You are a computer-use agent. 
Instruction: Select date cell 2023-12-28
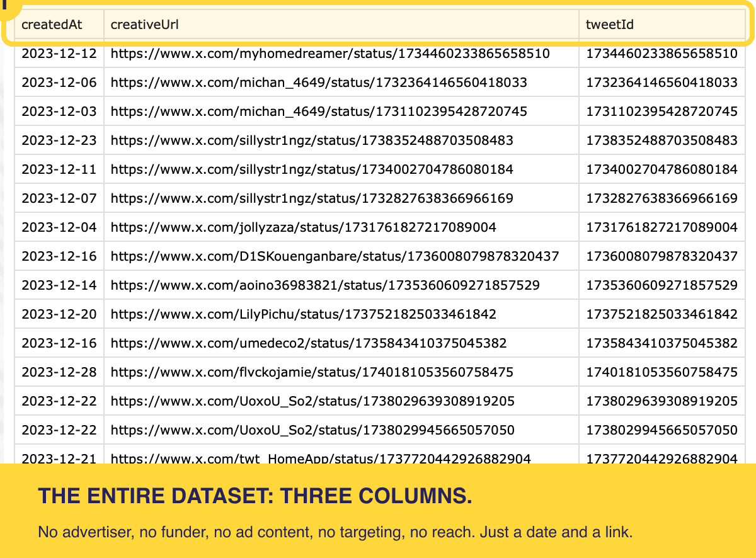click(59, 372)
